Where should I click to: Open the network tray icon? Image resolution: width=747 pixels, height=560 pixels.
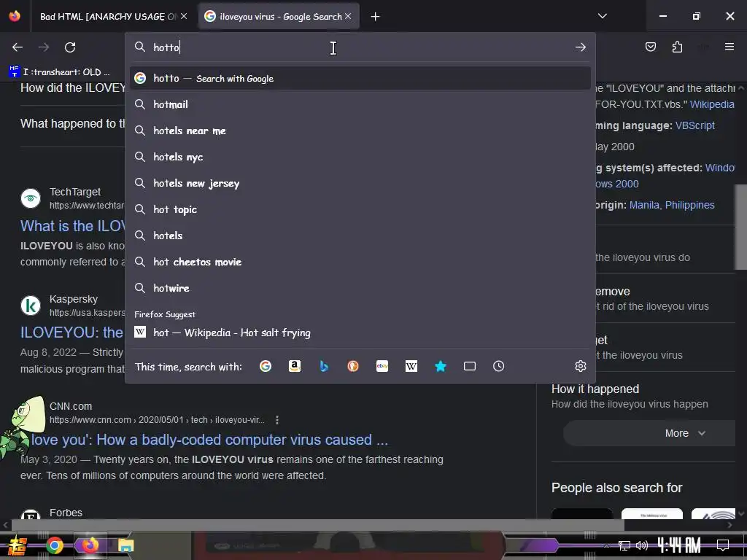[x=624, y=545]
